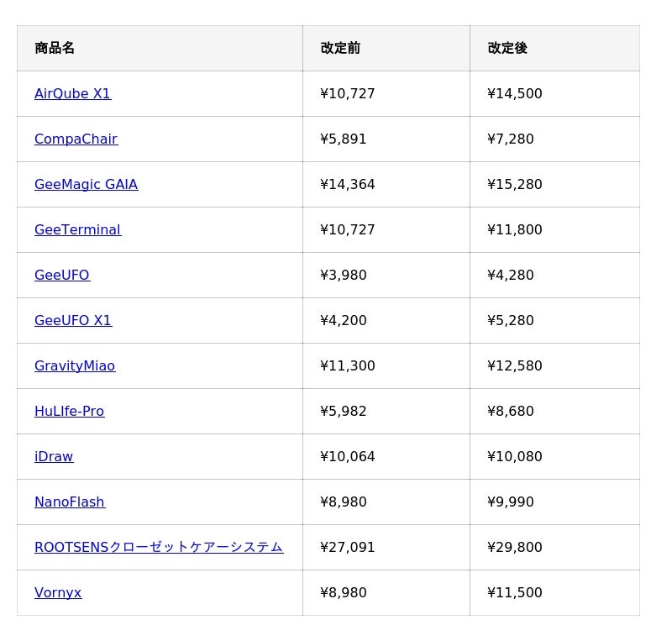Visit the GravityMiao product link
Image resolution: width=672 pixels, height=641 pixels.
click(x=75, y=365)
